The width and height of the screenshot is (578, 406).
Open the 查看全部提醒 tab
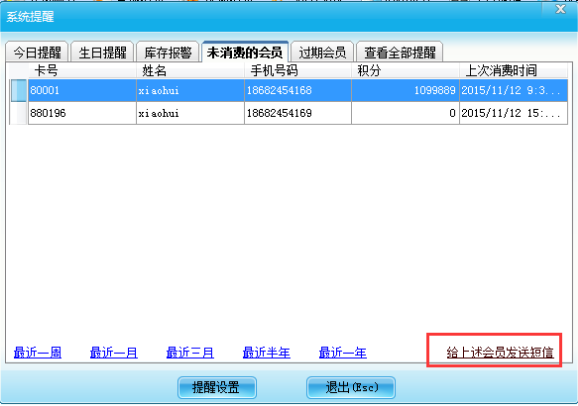[x=400, y=52]
